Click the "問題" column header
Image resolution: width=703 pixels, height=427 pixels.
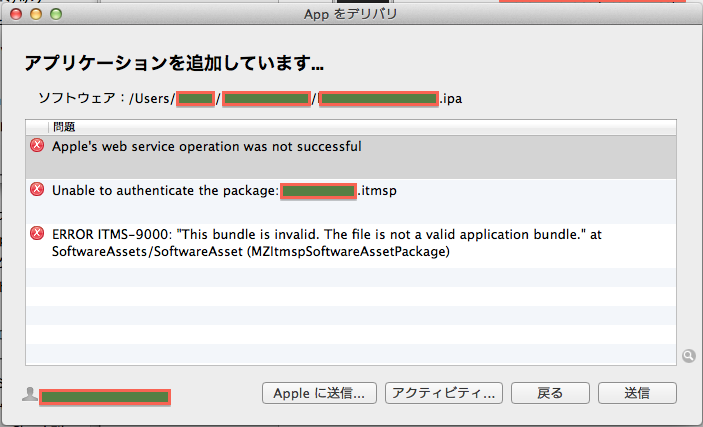pyautogui.click(x=64, y=127)
